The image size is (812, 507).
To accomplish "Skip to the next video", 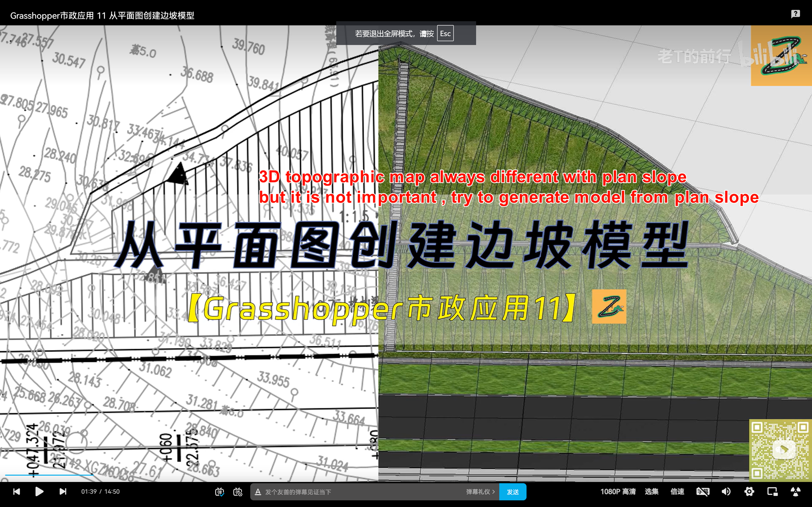I will tap(63, 491).
